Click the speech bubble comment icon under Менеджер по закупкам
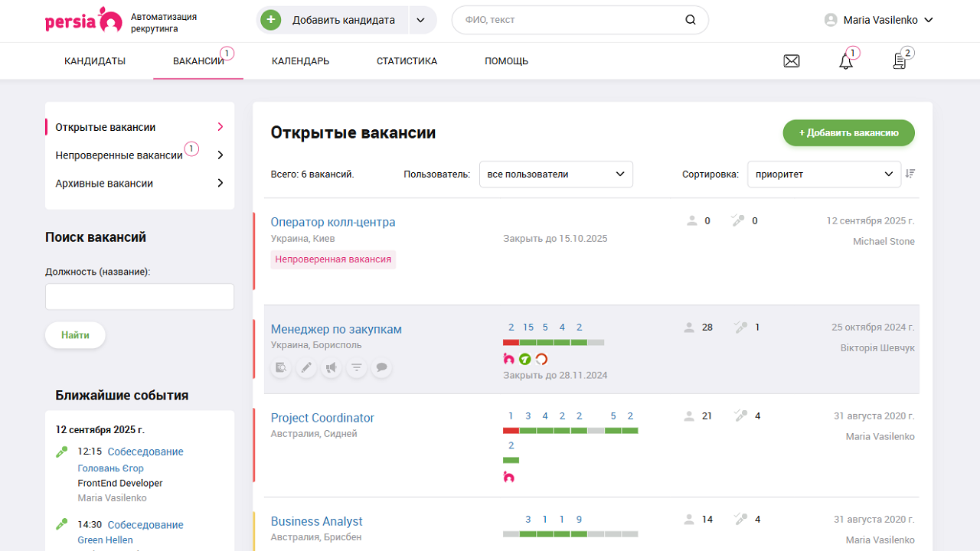Screen dimensions: 980x551 pos(381,368)
